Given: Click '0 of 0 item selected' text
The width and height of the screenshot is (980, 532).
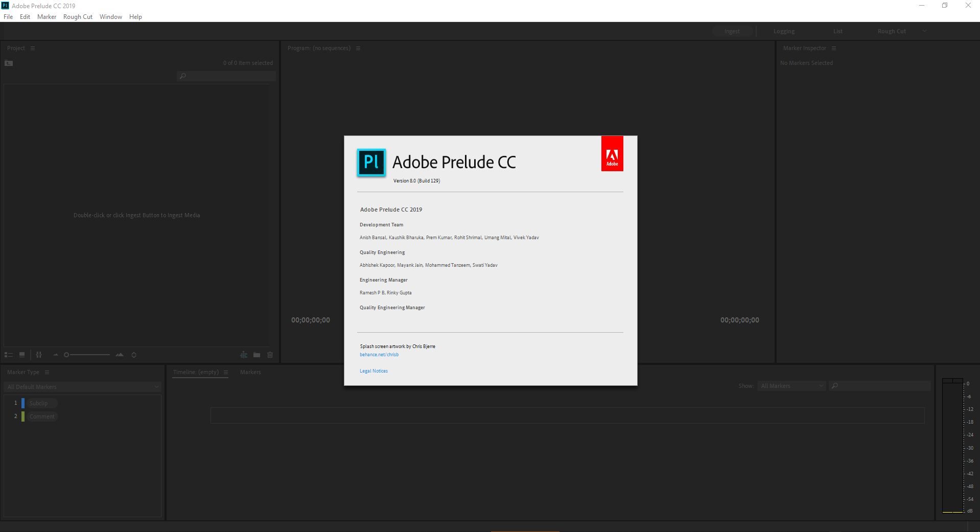Looking at the screenshot, I should pyautogui.click(x=248, y=63).
